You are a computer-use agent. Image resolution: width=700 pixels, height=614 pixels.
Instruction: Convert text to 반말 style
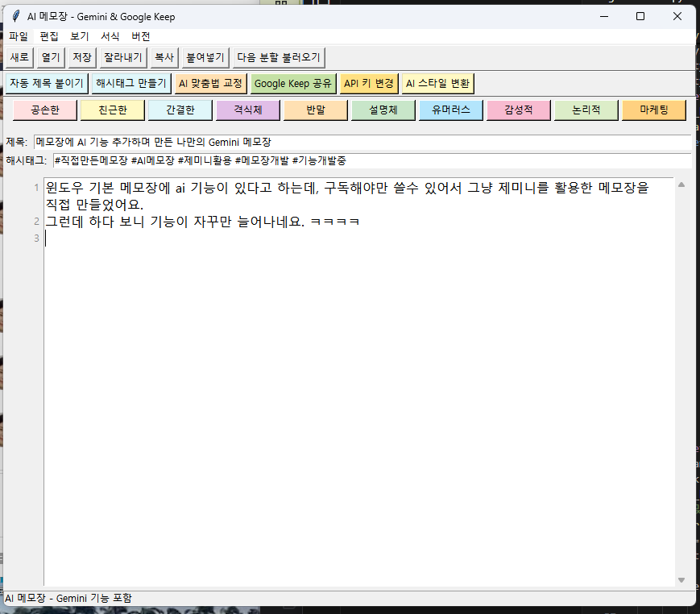click(316, 110)
